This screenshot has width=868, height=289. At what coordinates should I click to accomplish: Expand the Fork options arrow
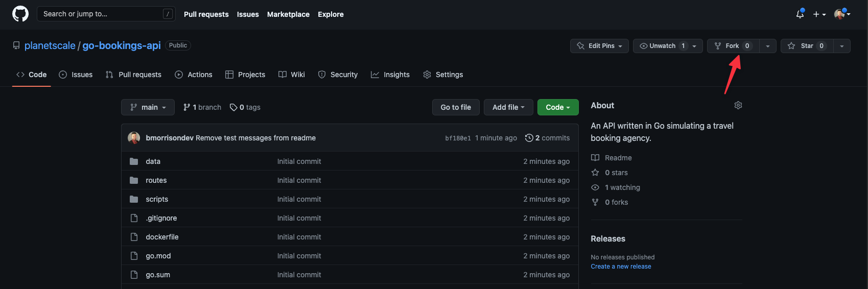click(x=768, y=46)
